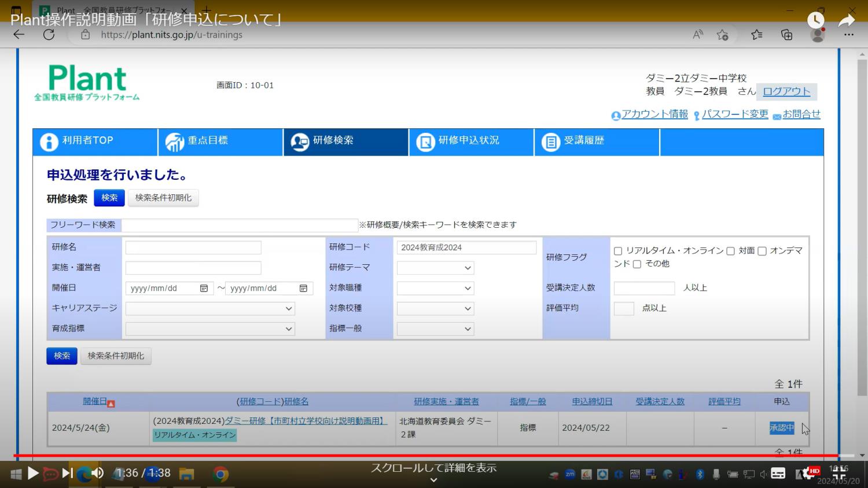Screen dimensions: 868x488
Task: Click the ログアウト link
Action: tap(786, 91)
